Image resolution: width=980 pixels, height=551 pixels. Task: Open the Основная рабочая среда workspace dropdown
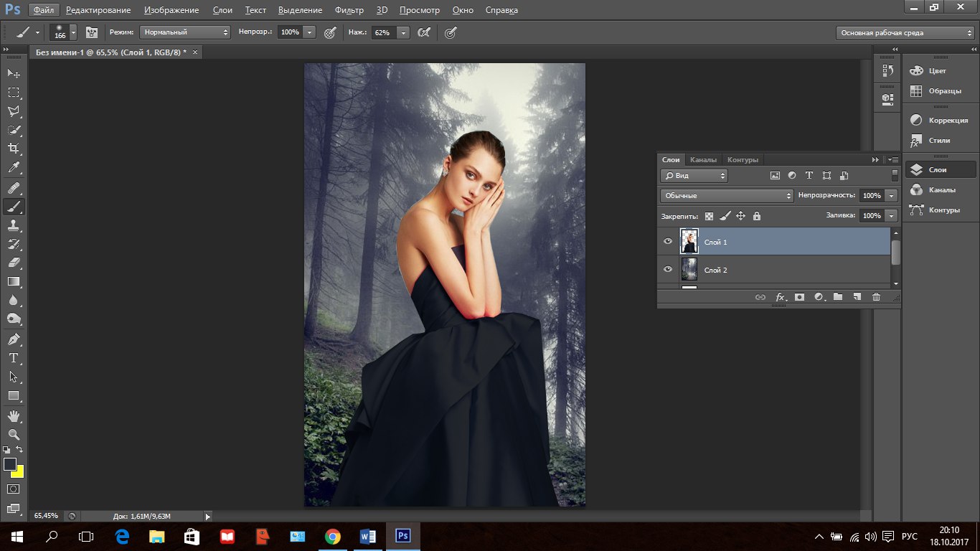[x=905, y=32]
